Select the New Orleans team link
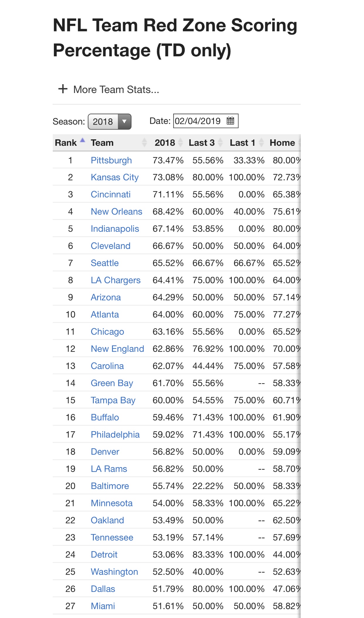 116,212
